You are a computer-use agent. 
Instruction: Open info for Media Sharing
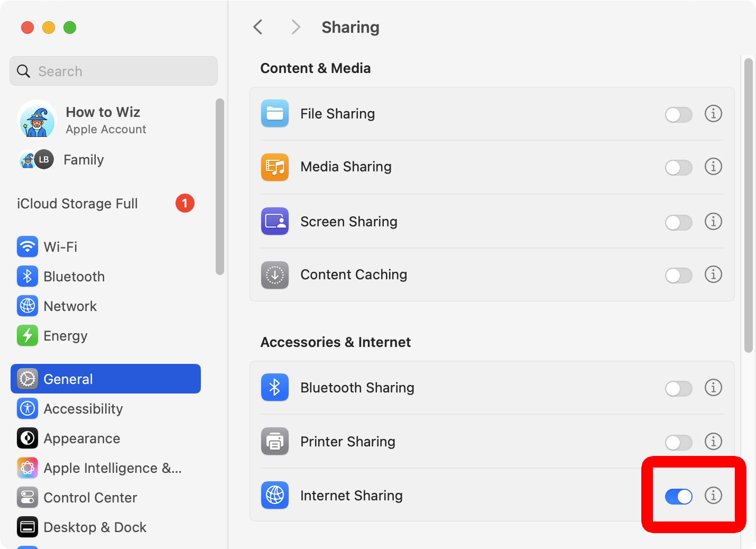pos(713,167)
